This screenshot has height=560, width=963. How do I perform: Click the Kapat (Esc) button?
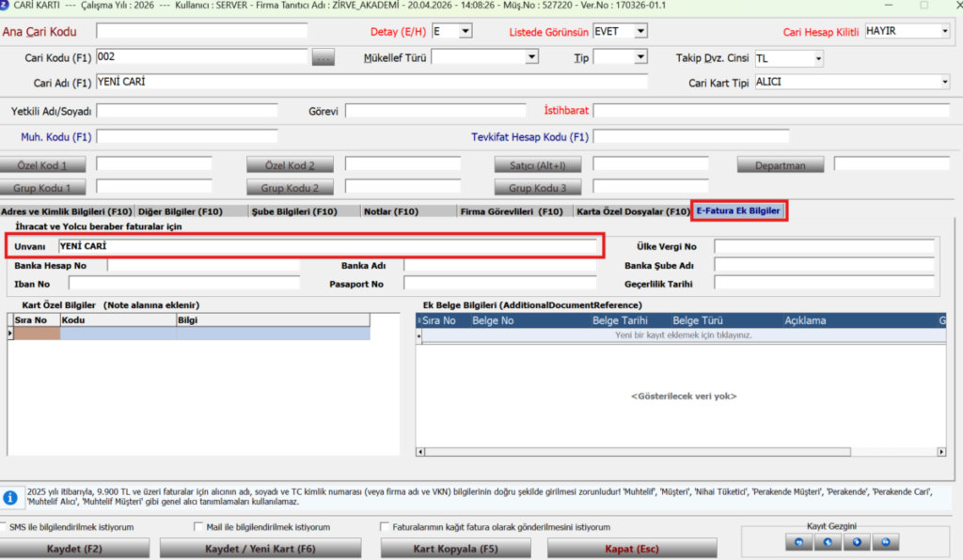point(632,549)
